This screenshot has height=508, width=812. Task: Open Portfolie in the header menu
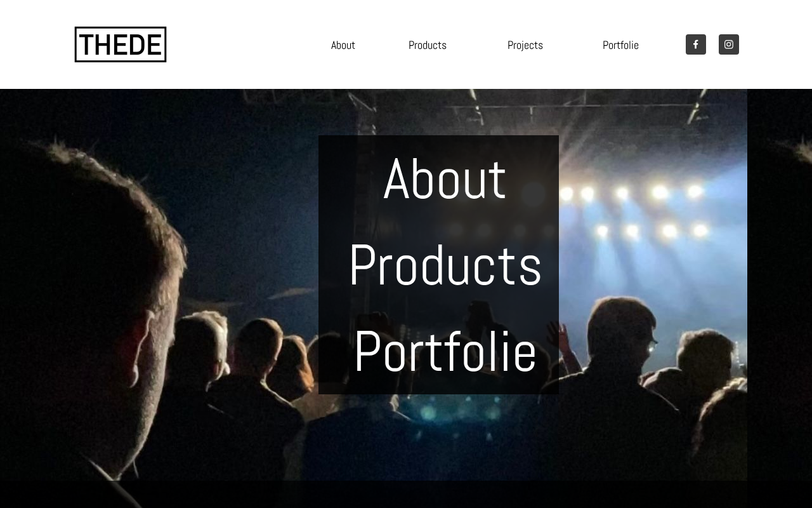coord(620,45)
